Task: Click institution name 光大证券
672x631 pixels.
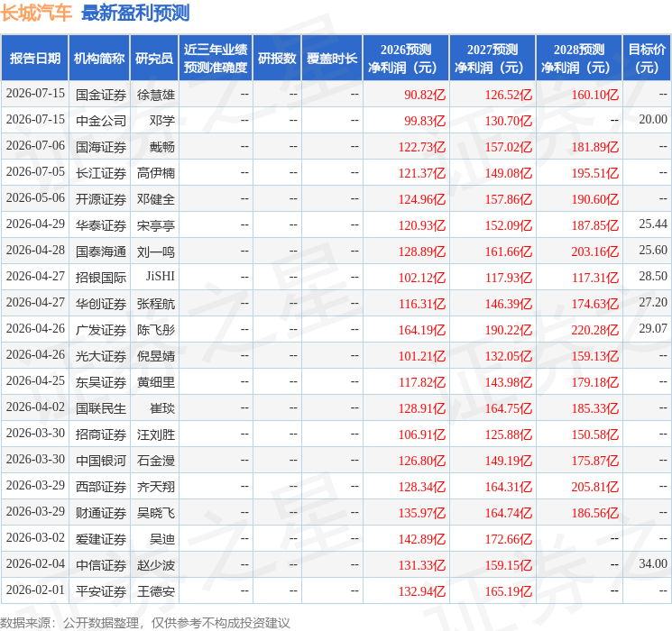Action: point(101,356)
